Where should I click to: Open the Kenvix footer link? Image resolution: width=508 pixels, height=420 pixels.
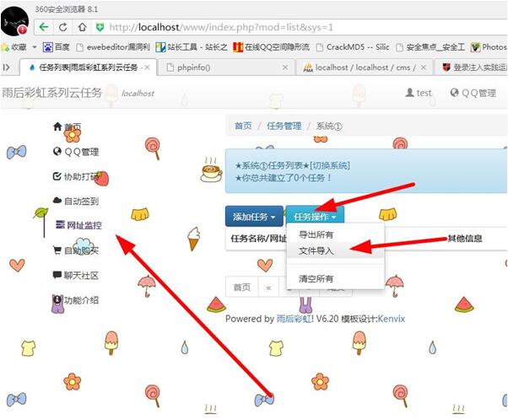[x=392, y=319]
